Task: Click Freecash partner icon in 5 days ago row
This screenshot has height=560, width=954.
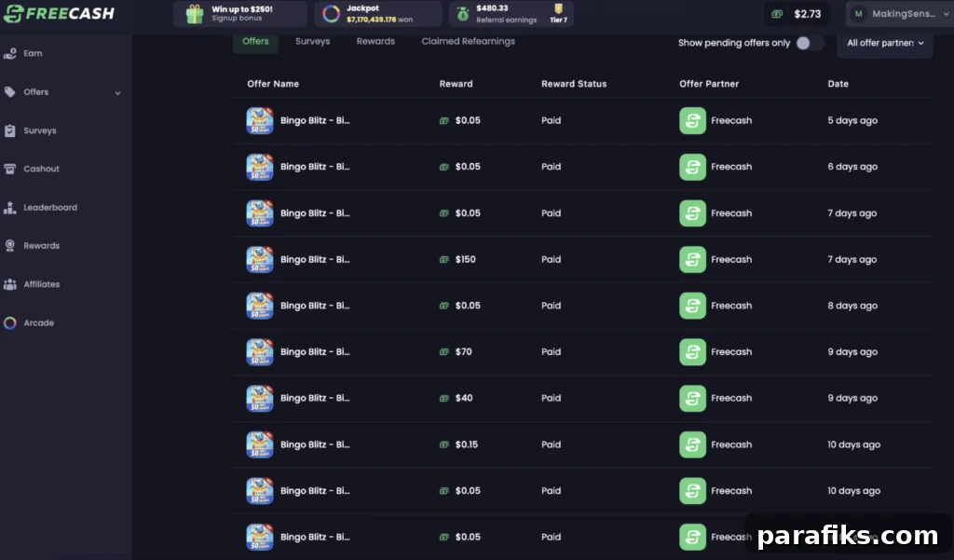Action: 692,120
